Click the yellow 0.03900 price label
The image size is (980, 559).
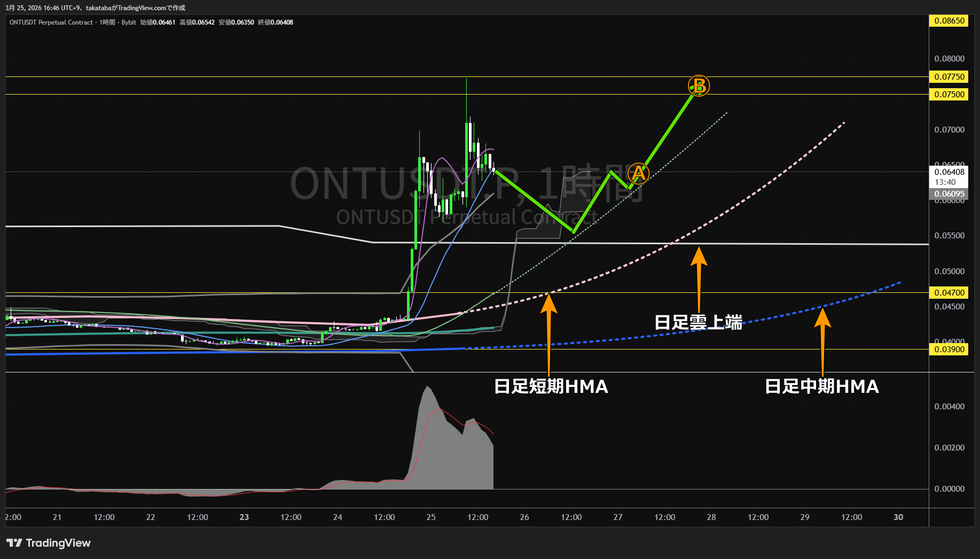point(949,350)
